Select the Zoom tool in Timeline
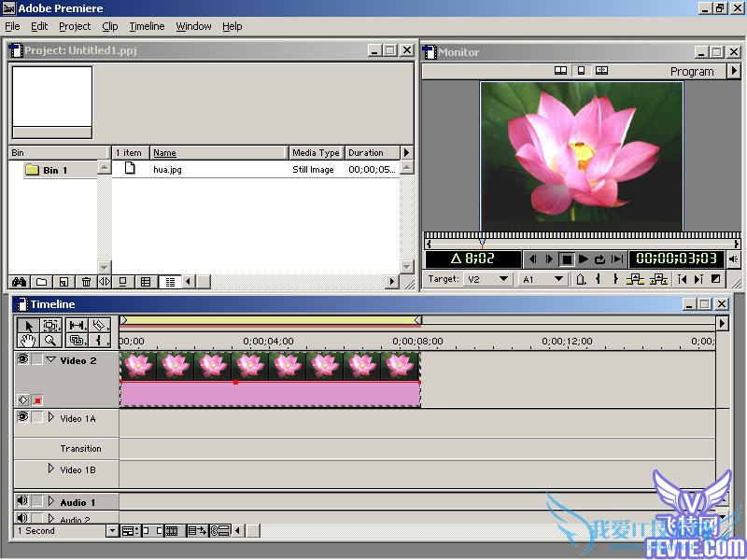Image resolution: width=747 pixels, height=560 pixels. tap(51, 342)
